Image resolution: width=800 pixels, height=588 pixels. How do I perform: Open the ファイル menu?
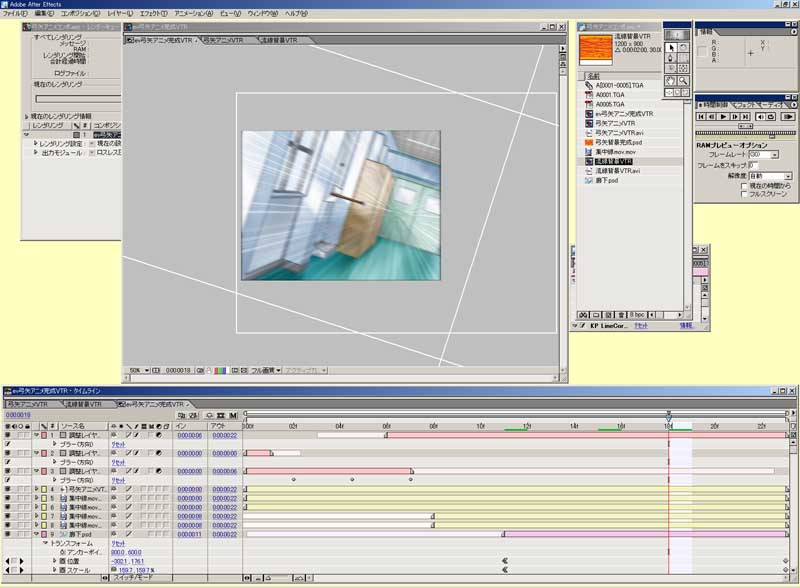15,14
